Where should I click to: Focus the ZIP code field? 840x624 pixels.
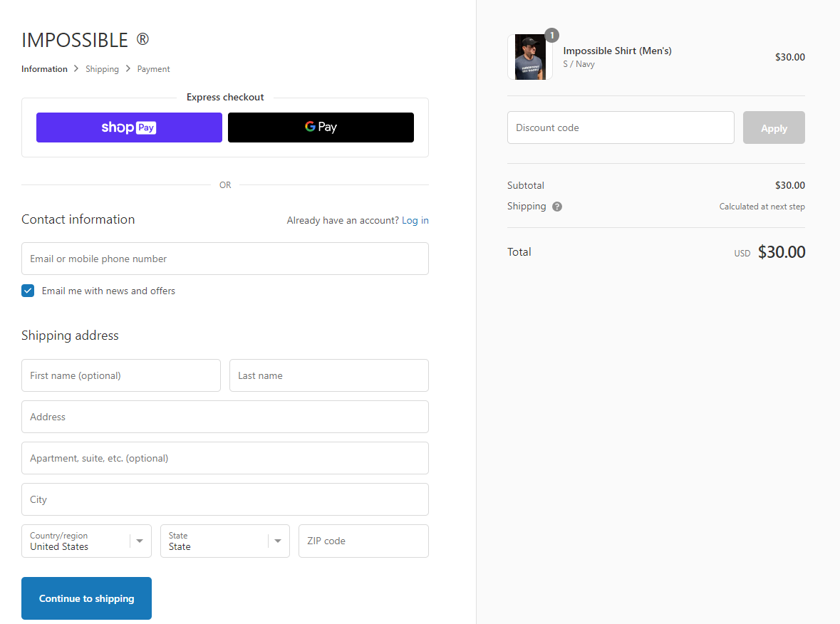pyautogui.click(x=363, y=541)
